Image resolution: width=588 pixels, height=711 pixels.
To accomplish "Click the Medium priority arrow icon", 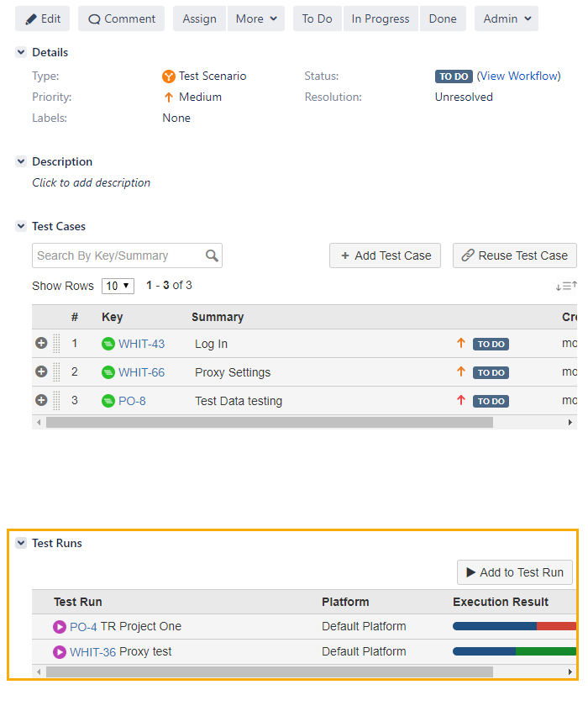I will [x=169, y=97].
